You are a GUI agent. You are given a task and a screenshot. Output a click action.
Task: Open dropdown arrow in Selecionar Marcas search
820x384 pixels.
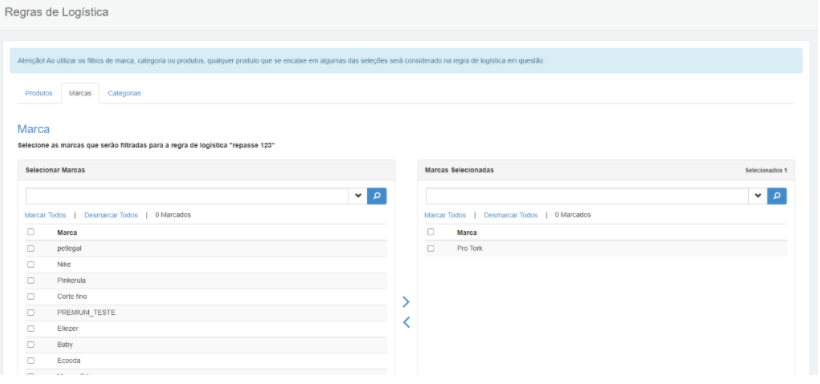click(x=358, y=196)
